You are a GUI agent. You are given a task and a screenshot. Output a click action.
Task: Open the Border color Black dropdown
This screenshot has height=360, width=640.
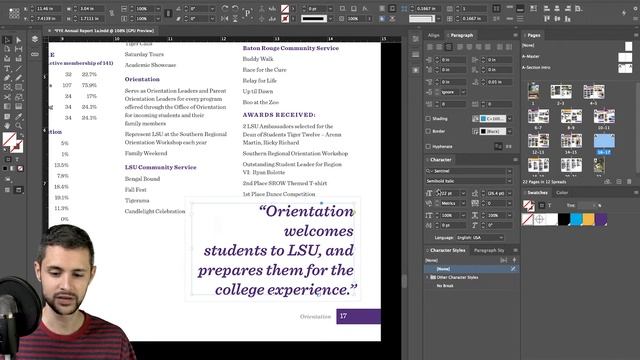(x=509, y=131)
